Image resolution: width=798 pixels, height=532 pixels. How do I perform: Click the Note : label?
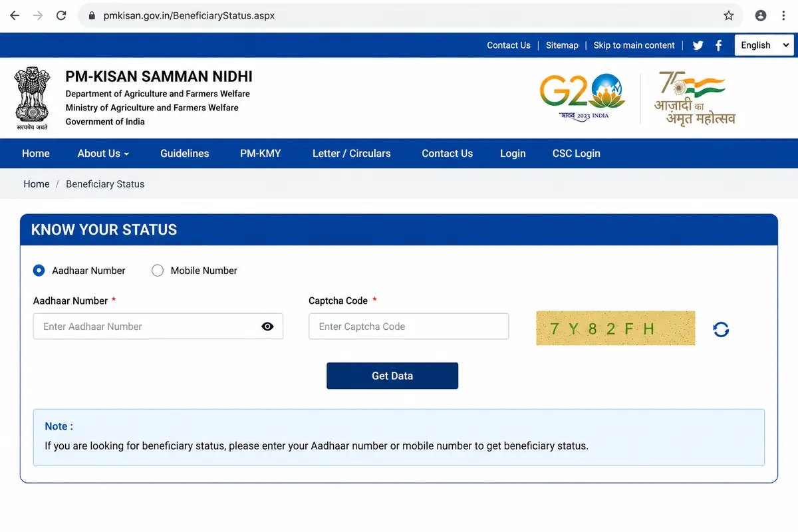tap(59, 426)
